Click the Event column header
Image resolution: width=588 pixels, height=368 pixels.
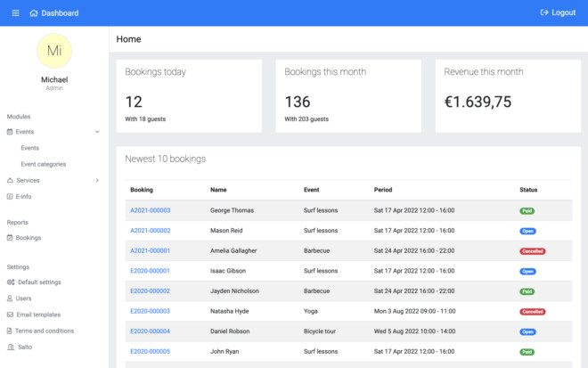click(311, 190)
